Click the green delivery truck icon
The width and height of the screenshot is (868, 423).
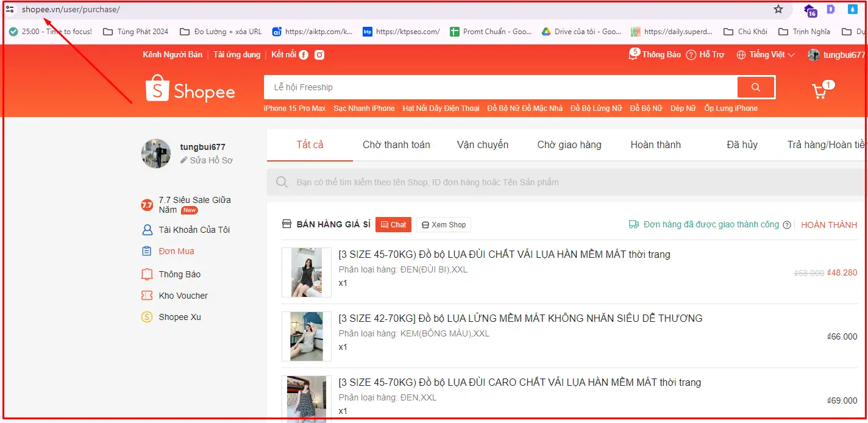(x=634, y=225)
